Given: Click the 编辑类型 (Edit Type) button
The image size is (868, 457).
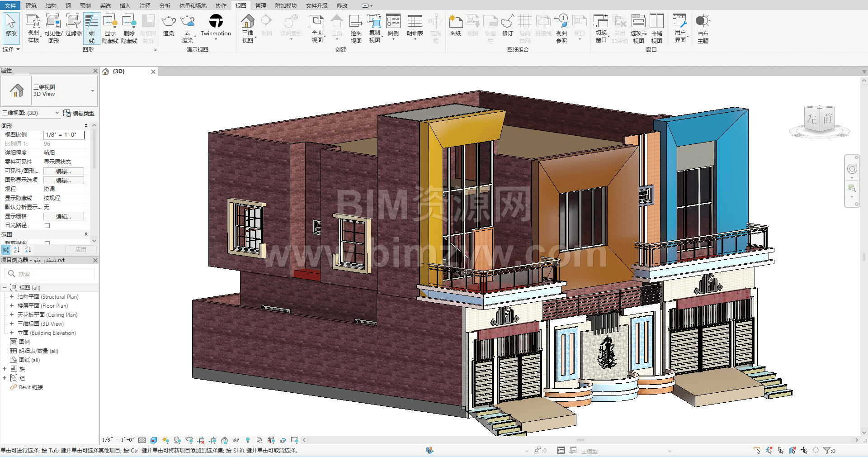Looking at the screenshot, I should (x=80, y=113).
